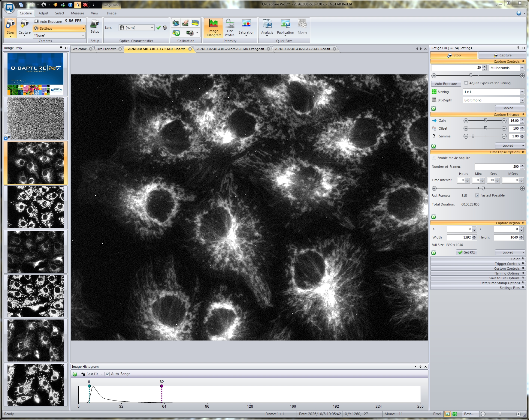Image resolution: width=529 pixels, height=420 pixels.
Task: Open the Bit-Depth 8-bit mono dropdown
Action: tap(494, 100)
